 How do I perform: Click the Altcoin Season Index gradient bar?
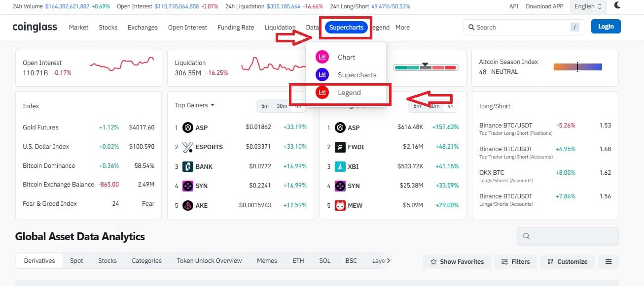(x=577, y=67)
